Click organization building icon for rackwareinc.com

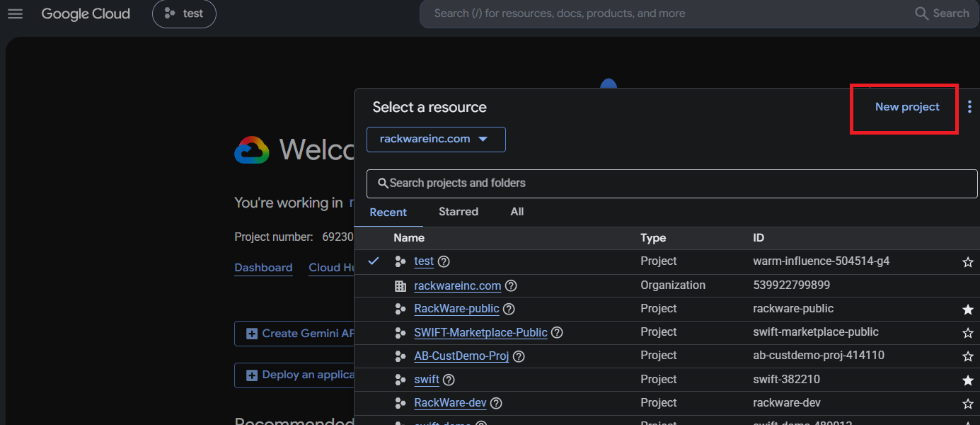pos(400,286)
